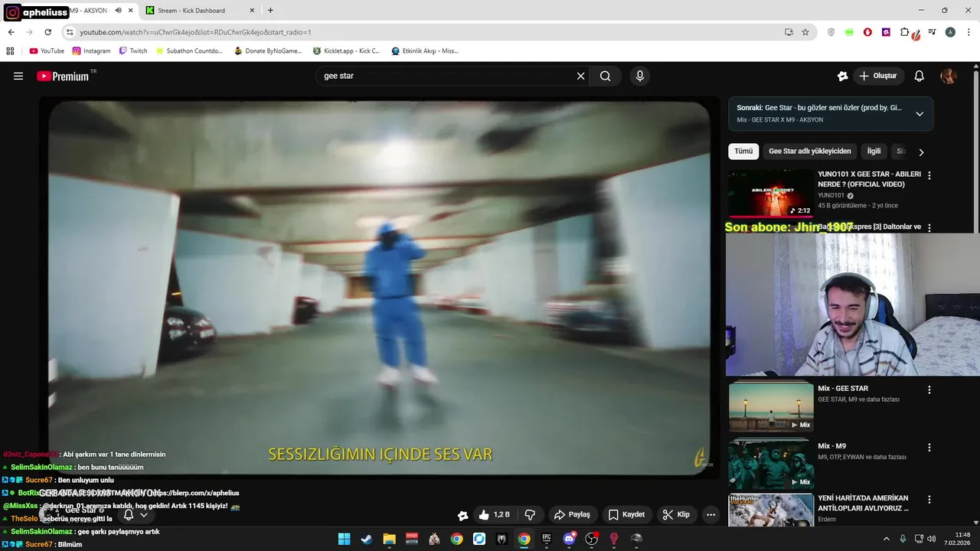The width and height of the screenshot is (980, 551).
Task: Open Mix - M9 playlist title
Action: point(831,446)
